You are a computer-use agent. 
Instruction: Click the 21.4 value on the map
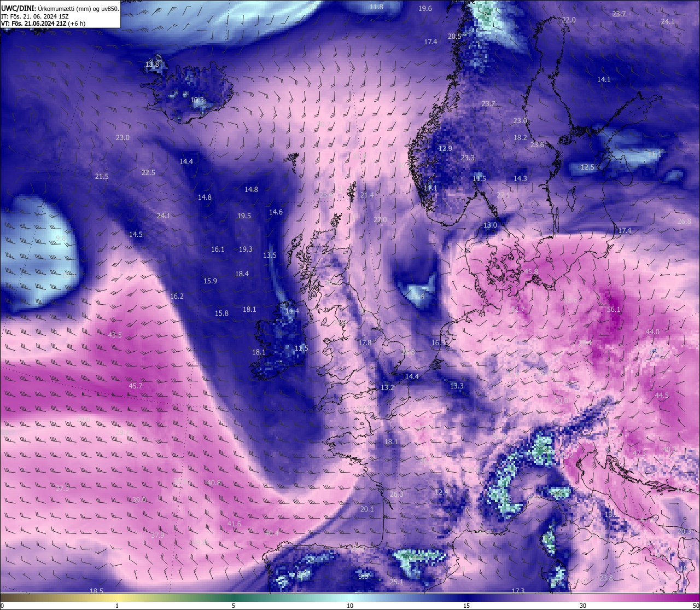coord(367,195)
